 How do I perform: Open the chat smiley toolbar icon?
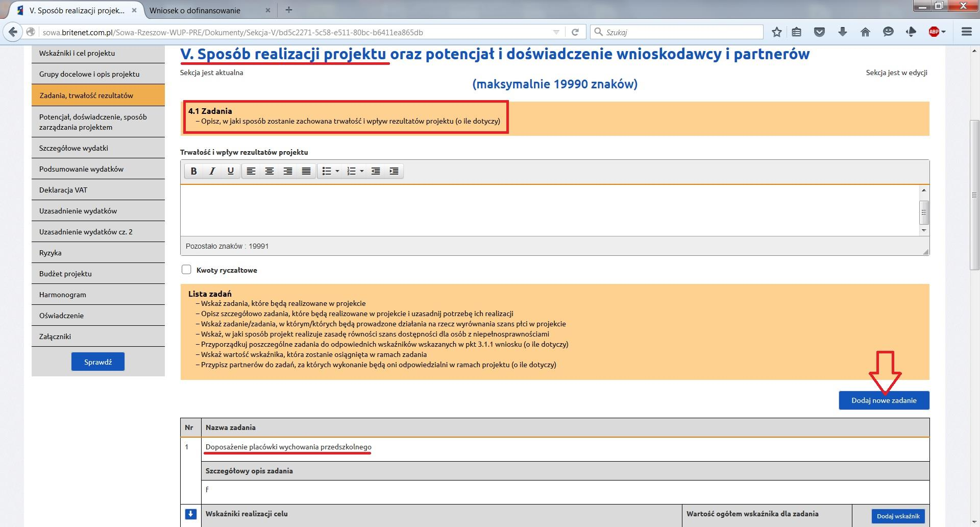click(888, 32)
